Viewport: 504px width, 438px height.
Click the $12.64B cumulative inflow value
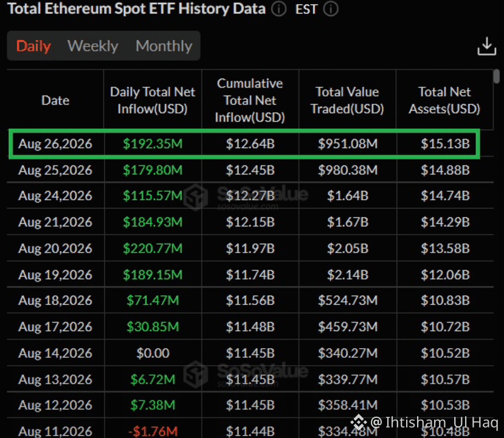click(x=250, y=143)
